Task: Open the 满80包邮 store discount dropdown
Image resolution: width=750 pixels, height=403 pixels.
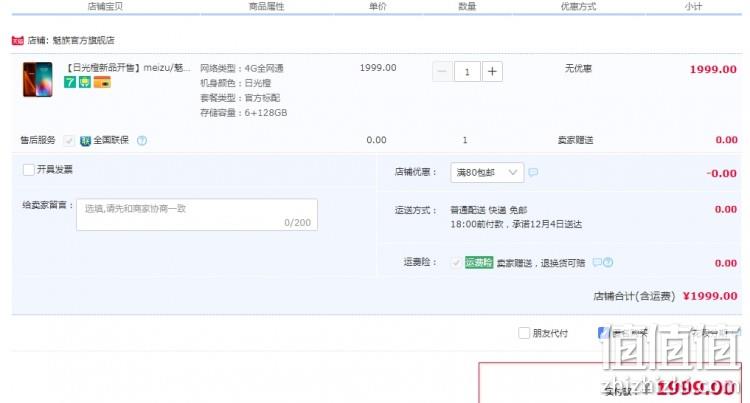Action: [x=487, y=172]
